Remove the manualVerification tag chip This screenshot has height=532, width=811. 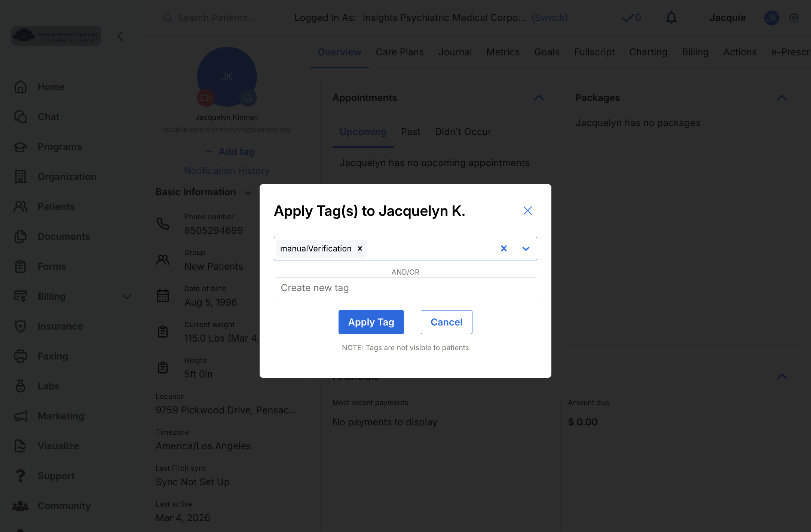(x=360, y=248)
